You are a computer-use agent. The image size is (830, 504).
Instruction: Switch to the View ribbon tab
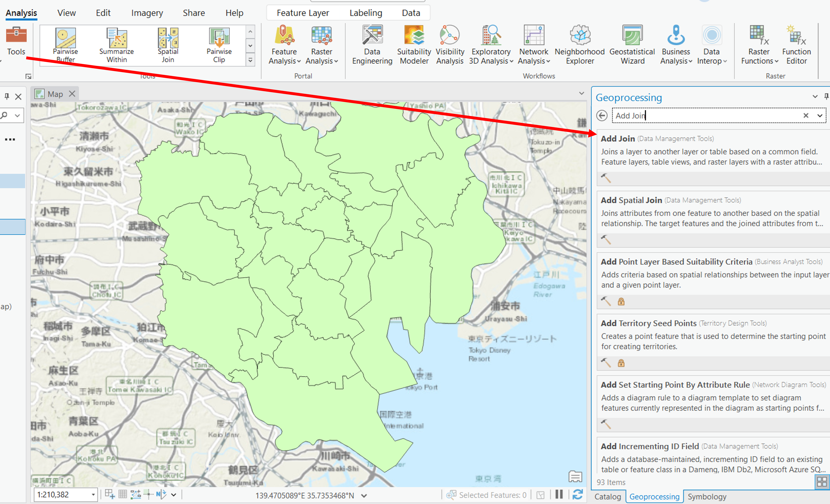click(66, 13)
